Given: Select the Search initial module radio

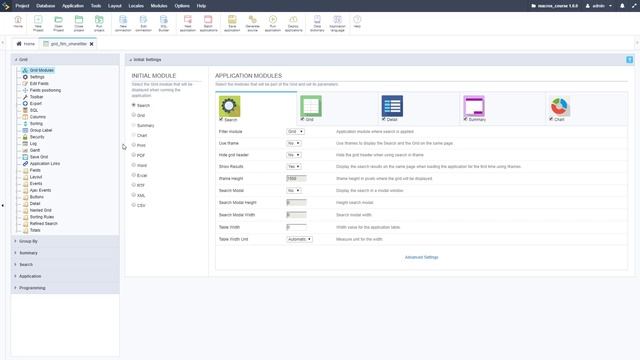Looking at the screenshot, I should pyautogui.click(x=133, y=105).
